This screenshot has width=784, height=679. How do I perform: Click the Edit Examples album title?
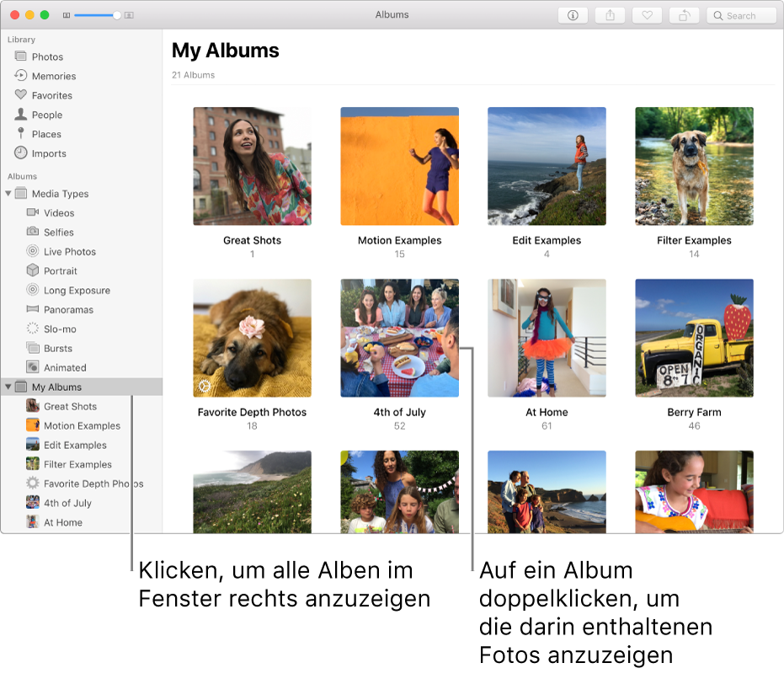click(547, 240)
